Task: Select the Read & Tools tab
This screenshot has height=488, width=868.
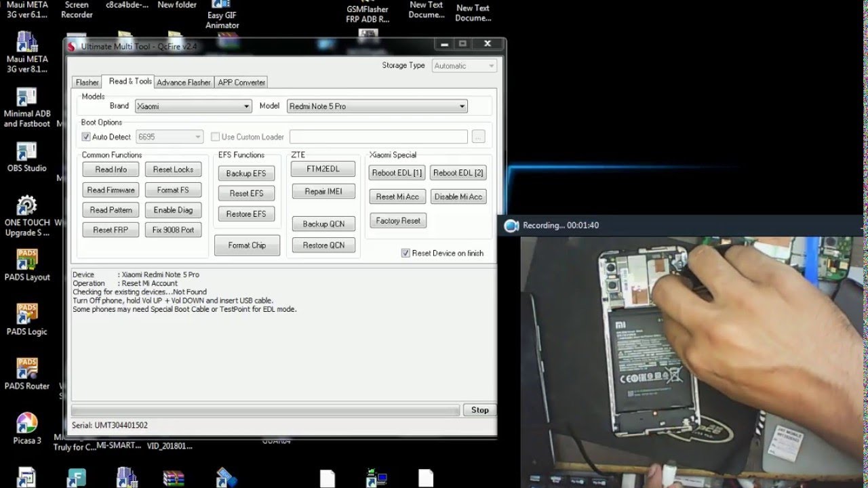Action: pyautogui.click(x=130, y=81)
